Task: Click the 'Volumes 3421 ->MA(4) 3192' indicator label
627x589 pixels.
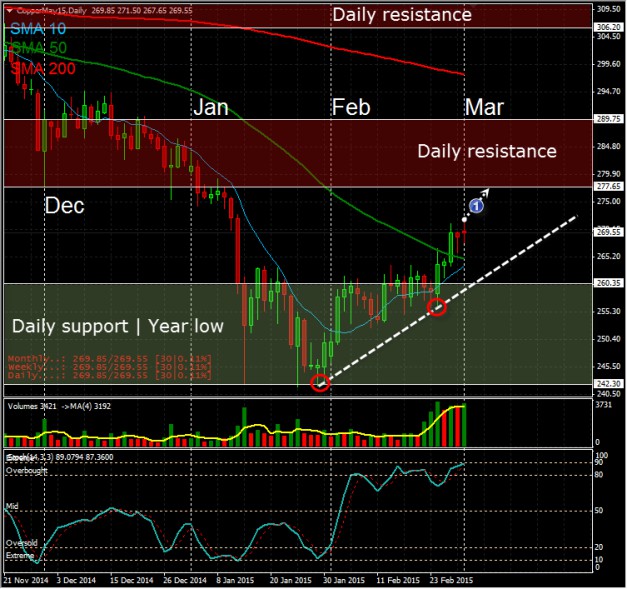Action: point(59,406)
